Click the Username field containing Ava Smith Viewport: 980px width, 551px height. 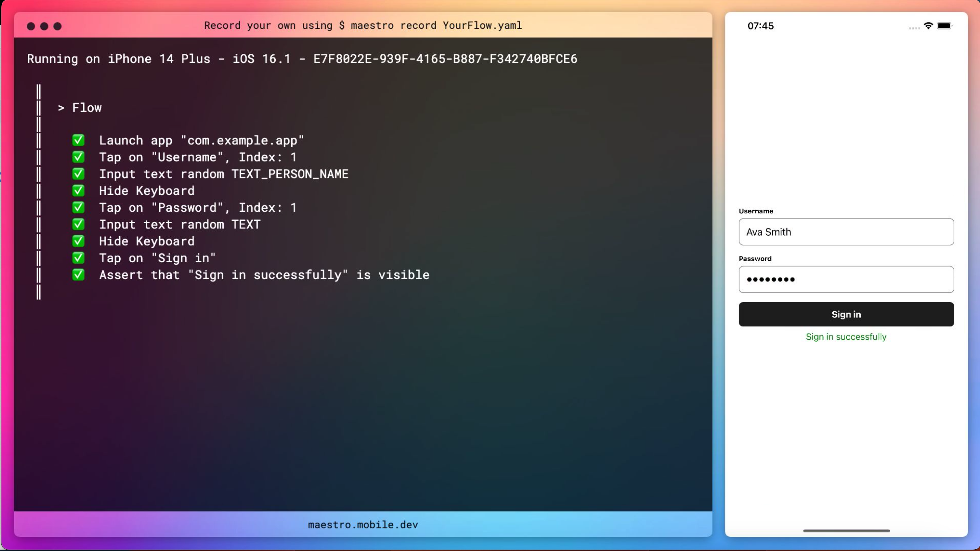click(846, 232)
